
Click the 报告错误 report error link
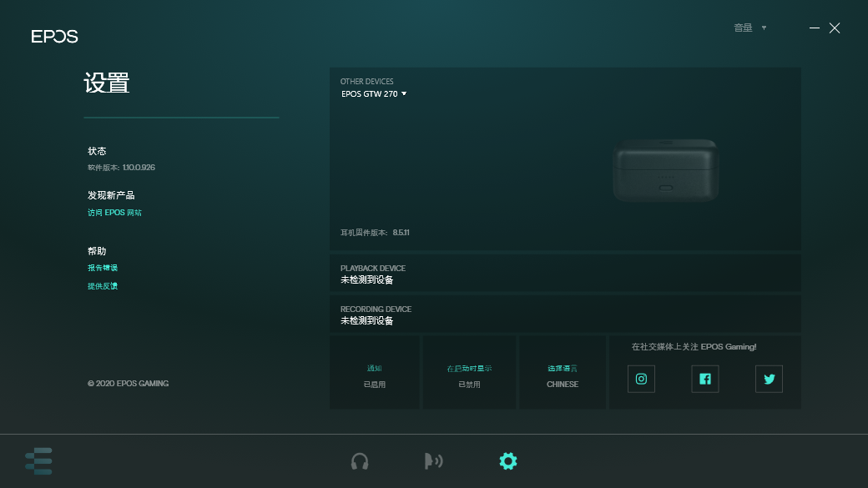point(103,268)
